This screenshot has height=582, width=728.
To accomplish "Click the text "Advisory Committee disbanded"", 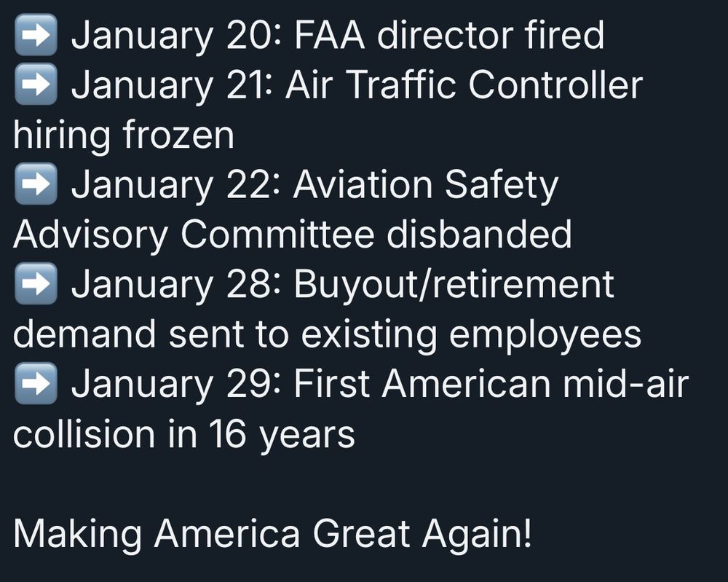I will coord(293,235).
